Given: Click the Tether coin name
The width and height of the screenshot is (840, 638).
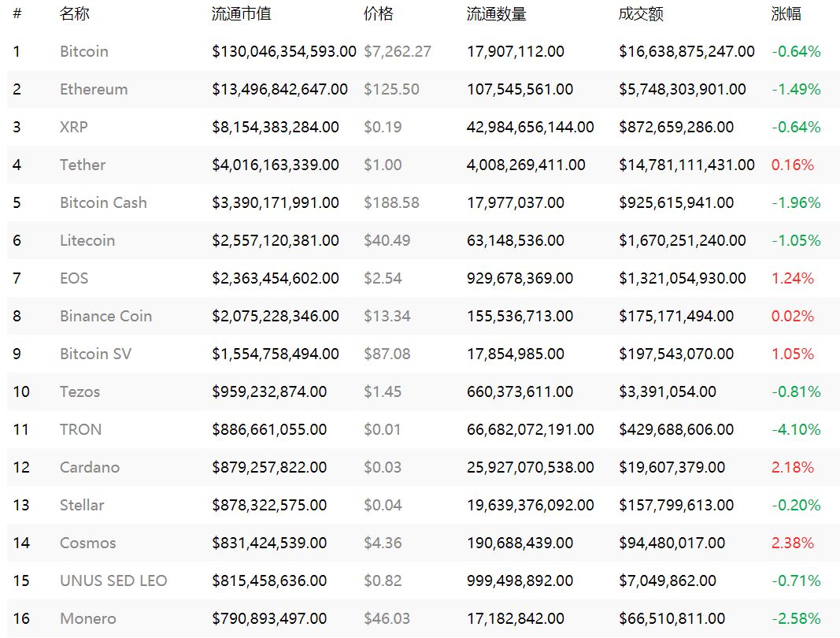Looking at the screenshot, I should coord(83,165).
